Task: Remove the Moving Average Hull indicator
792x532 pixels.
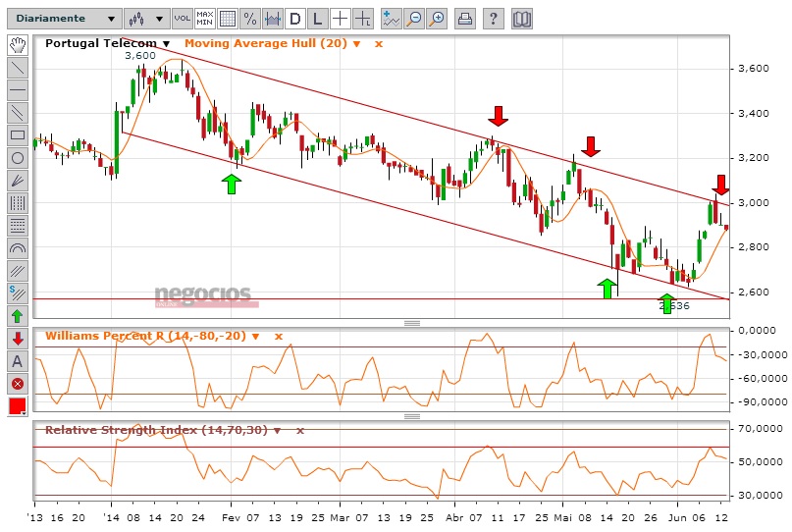Action: pyautogui.click(x=379, y=44)
